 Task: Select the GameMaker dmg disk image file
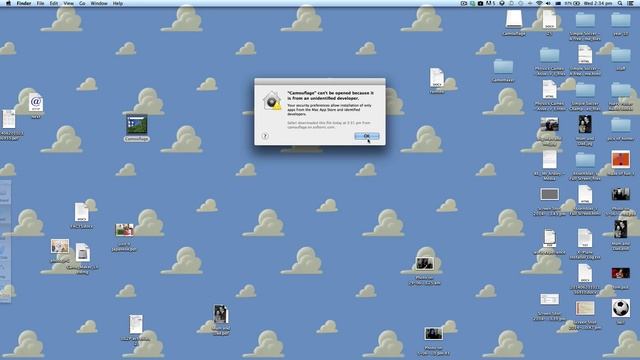click(x=82, y=253)
